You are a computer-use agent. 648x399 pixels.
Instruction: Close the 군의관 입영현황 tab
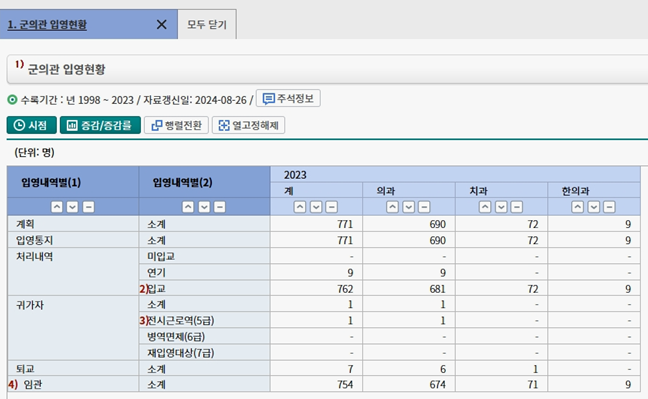point(162,24)
